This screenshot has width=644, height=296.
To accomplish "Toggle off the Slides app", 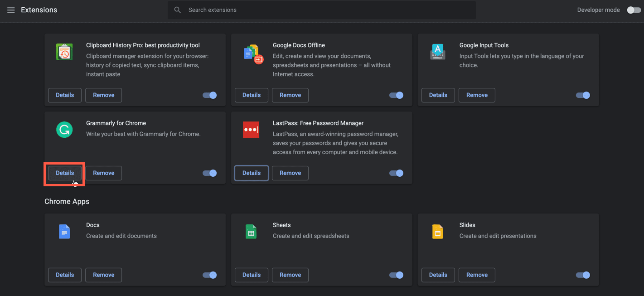I will tap(583, 275).
